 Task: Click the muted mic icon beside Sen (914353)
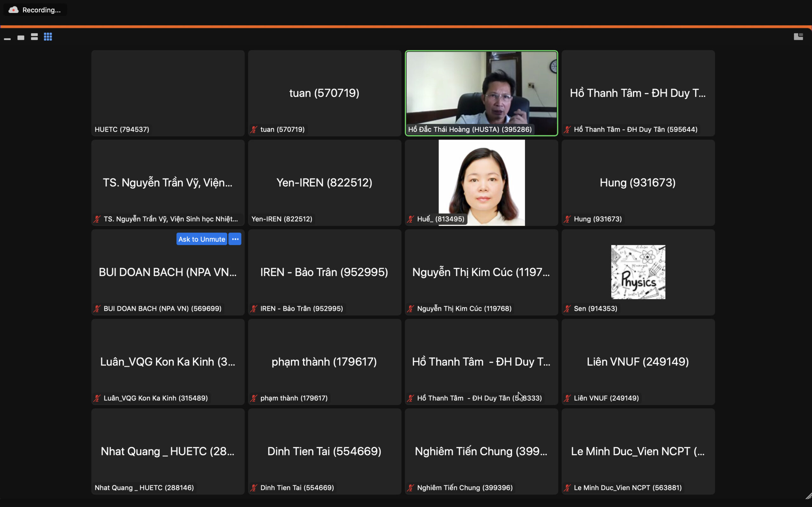pos(567,309)
